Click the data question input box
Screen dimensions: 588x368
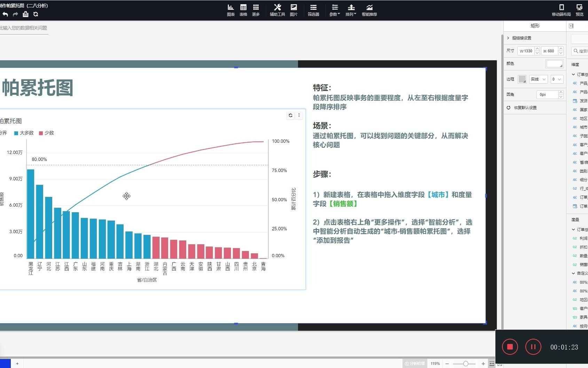click(x=24, y=28)
